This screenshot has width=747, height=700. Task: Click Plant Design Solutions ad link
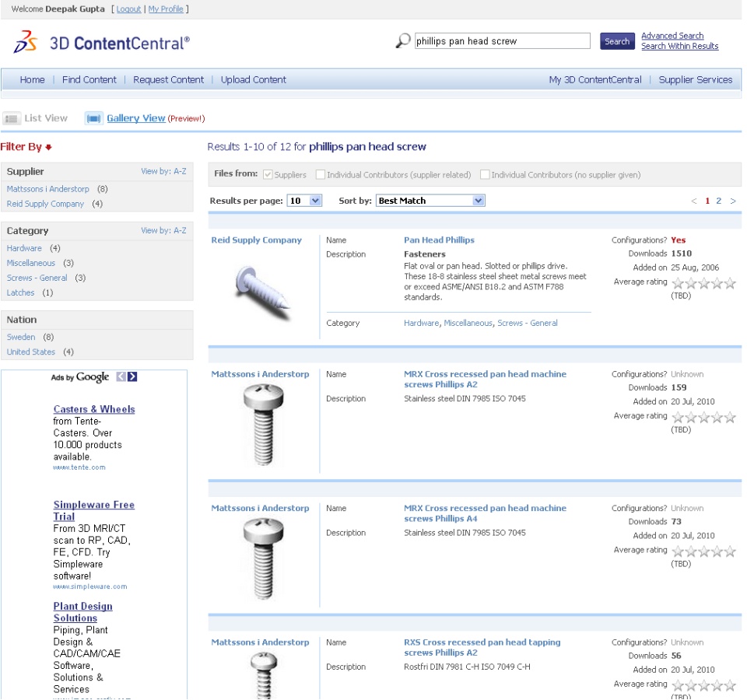tap(83, 612)
